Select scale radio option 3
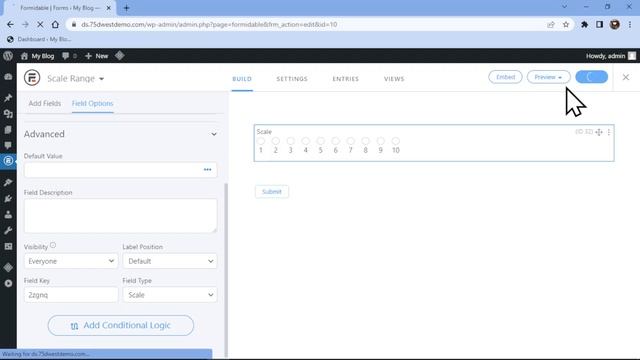 click(x=291, y=141)
